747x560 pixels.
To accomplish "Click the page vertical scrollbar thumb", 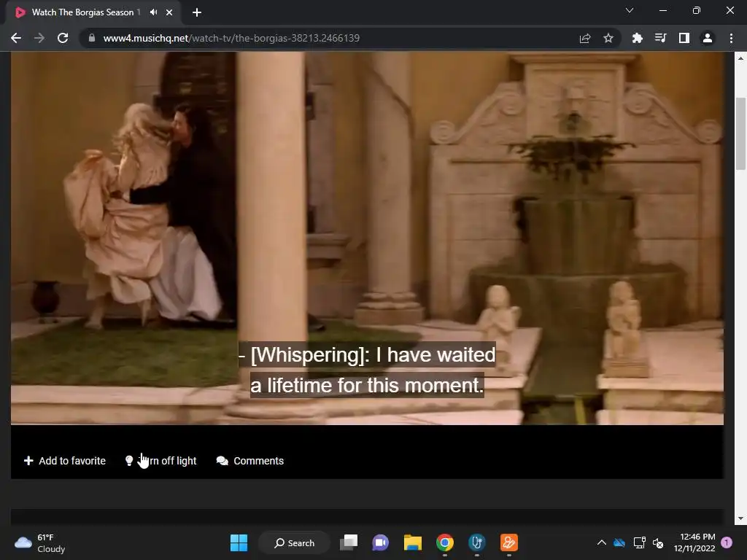I will (x=740, y=133).
